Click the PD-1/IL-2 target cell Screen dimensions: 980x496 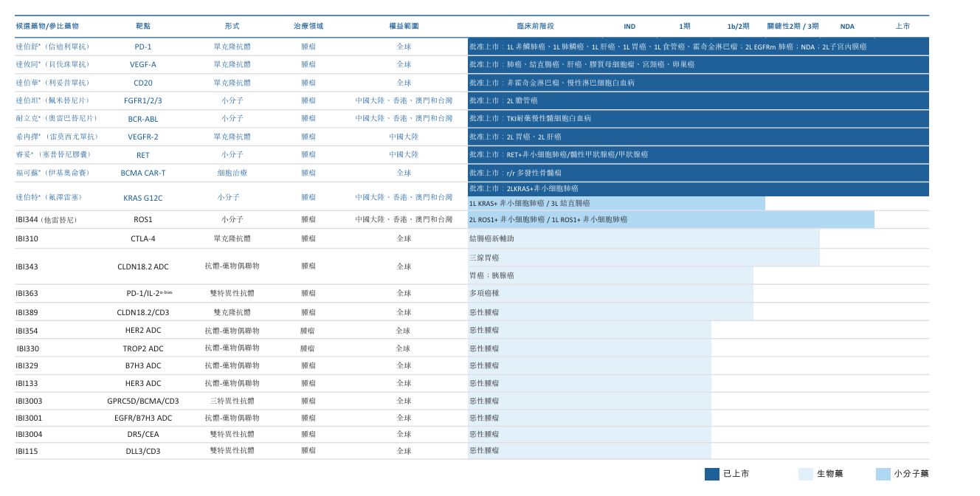148,293
